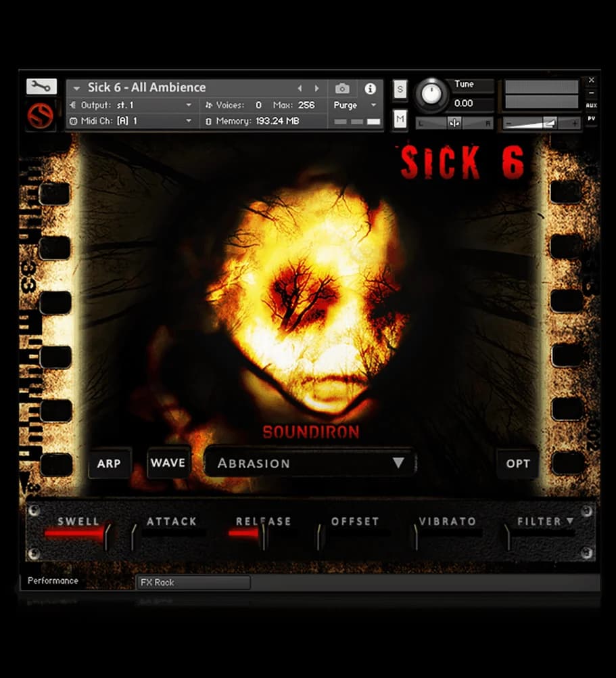Screen dimensions: 616x678
Task: Click the AUX icon on the right edge
Action: 592,105
